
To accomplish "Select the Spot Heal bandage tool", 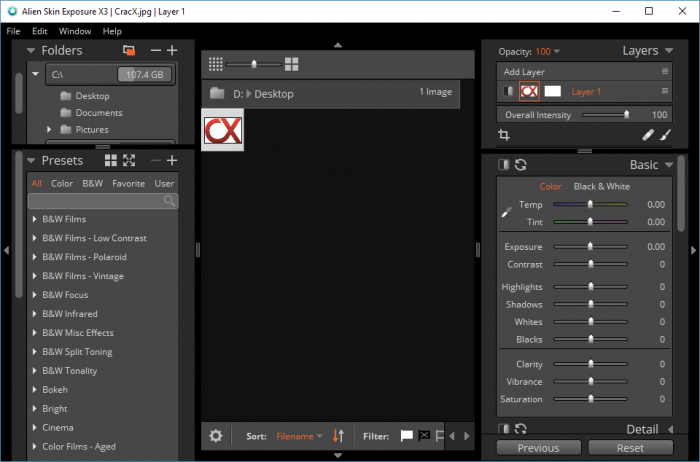I will pyautogui.click(x=648, y=134).
